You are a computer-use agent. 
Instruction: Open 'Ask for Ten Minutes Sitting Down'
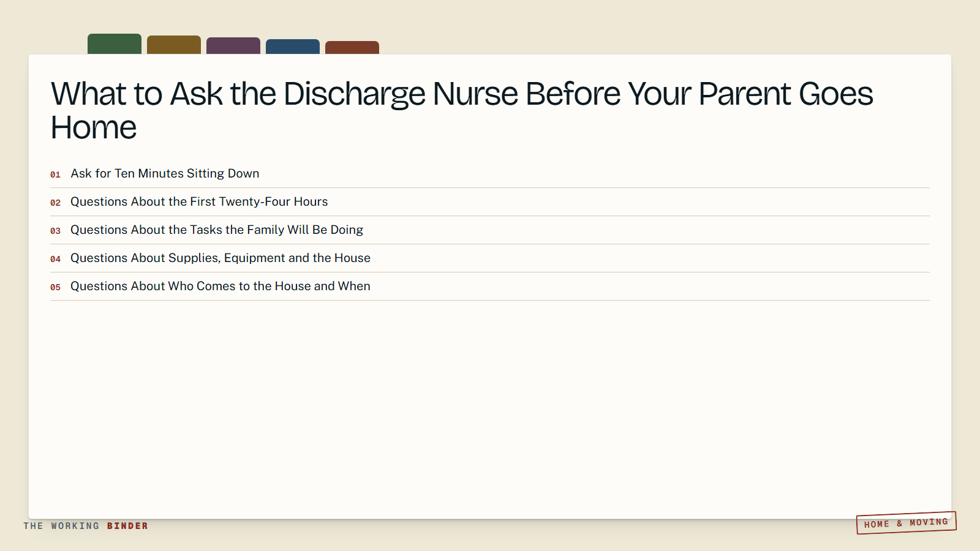pos(490,174)
